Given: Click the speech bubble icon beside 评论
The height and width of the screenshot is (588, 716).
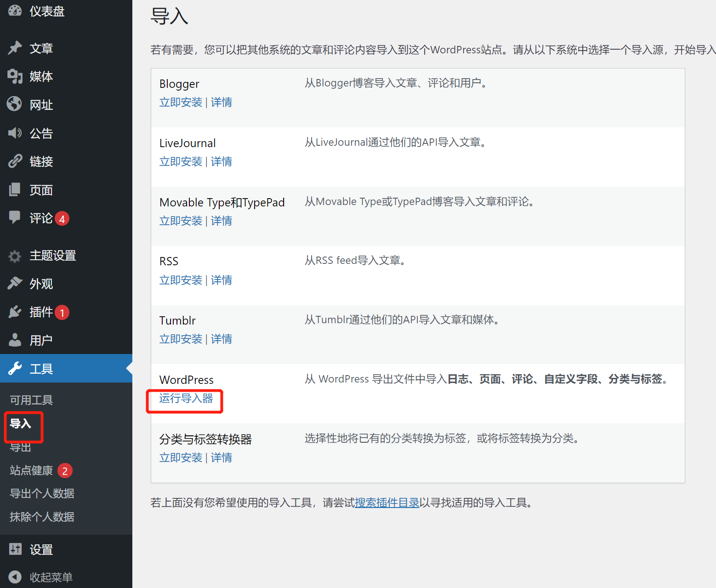Looking at the screenshot, I should [15, 217].
